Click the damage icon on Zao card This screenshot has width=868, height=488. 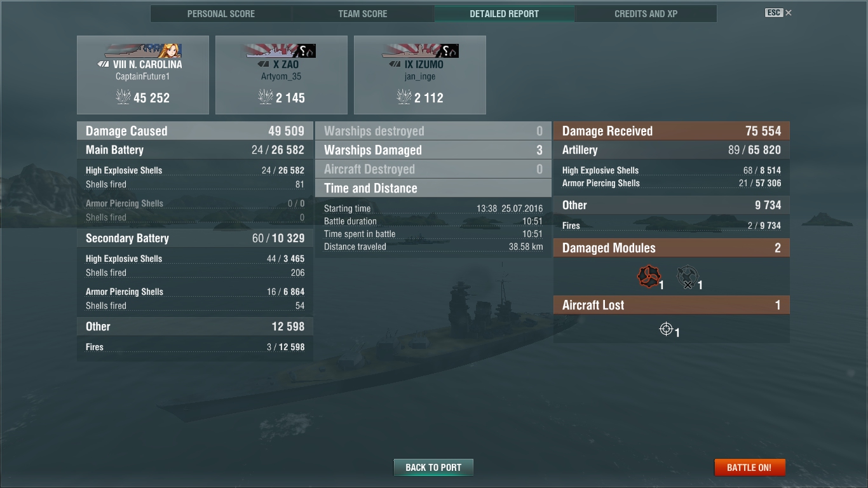(266, 97)
